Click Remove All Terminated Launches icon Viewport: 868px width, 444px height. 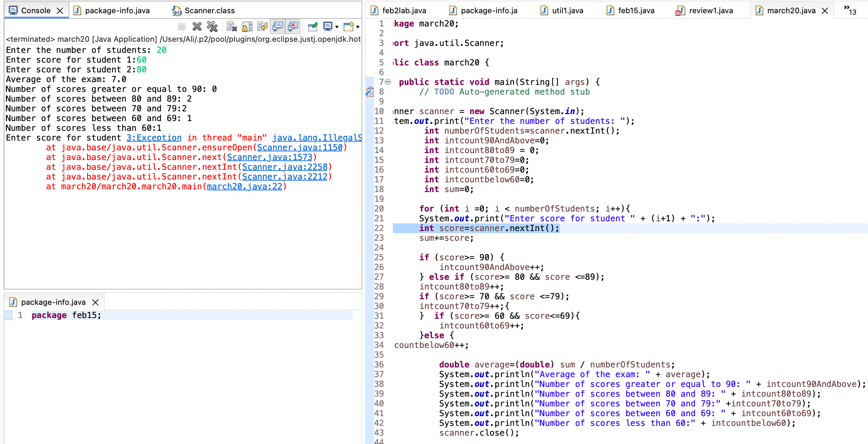(212, 26)
